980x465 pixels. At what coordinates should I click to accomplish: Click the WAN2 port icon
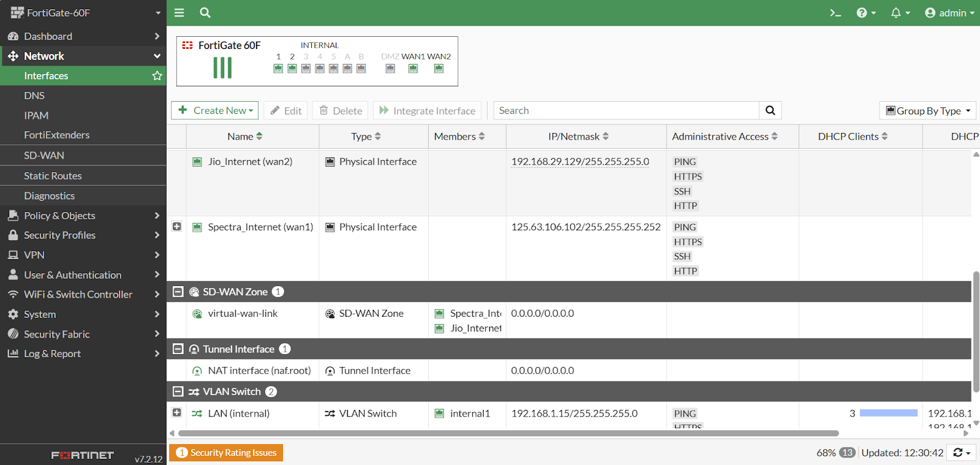click(x=439, y=69)
